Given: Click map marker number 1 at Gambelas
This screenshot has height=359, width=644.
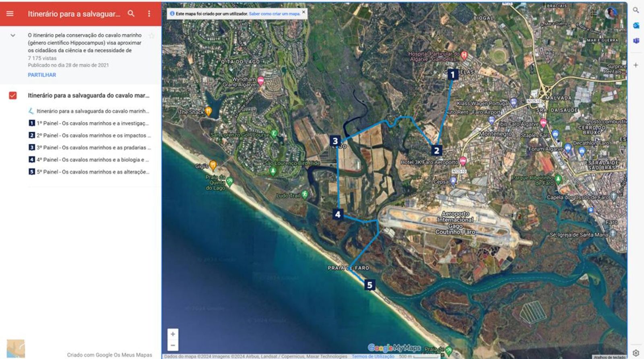Looking at the screenshot, I should (452, 74).
